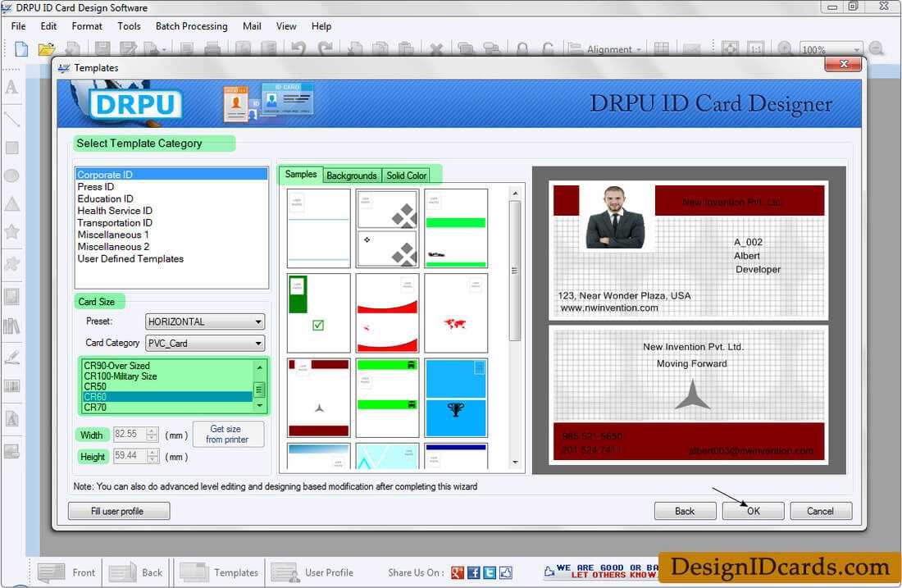Select the Signature pen tool in sidebar

click(x=11, y=357)
